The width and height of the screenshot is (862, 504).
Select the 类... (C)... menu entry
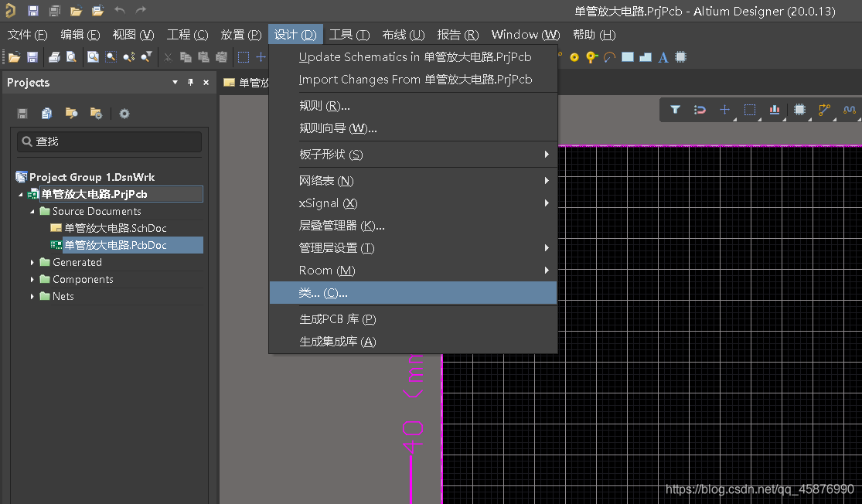413,293
